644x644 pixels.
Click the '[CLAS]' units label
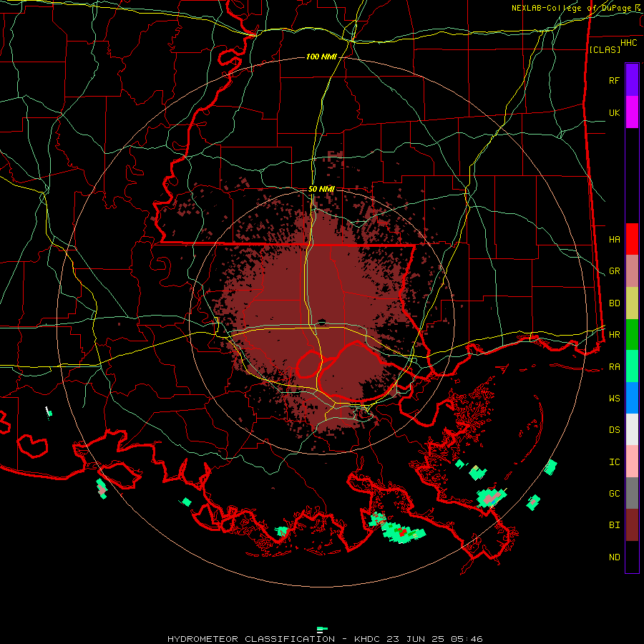[605, 49]
